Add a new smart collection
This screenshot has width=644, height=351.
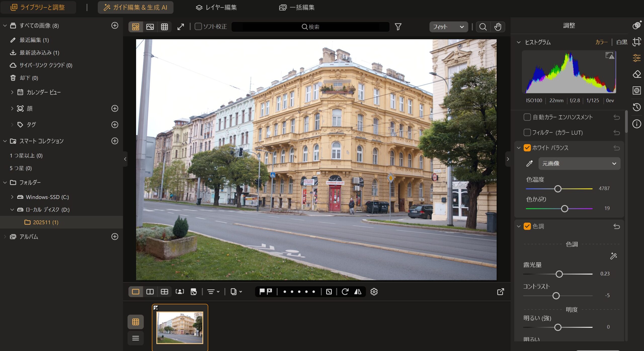pos(115,141)
